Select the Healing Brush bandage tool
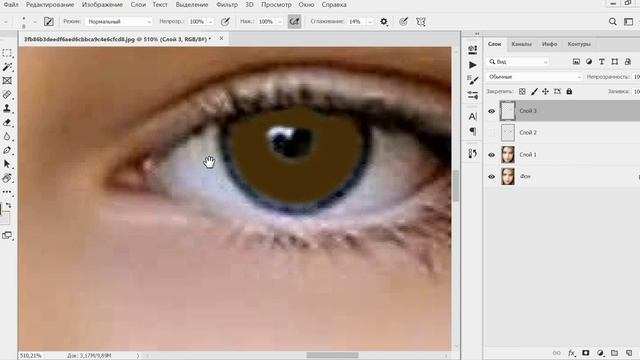This screenshot has height=360, width=640. [7, 95]
